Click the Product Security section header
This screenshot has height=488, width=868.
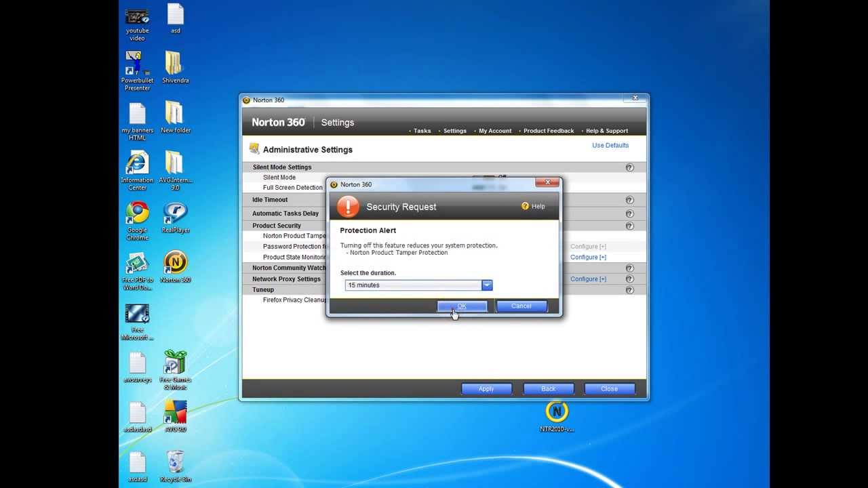[x=277, y=226]
